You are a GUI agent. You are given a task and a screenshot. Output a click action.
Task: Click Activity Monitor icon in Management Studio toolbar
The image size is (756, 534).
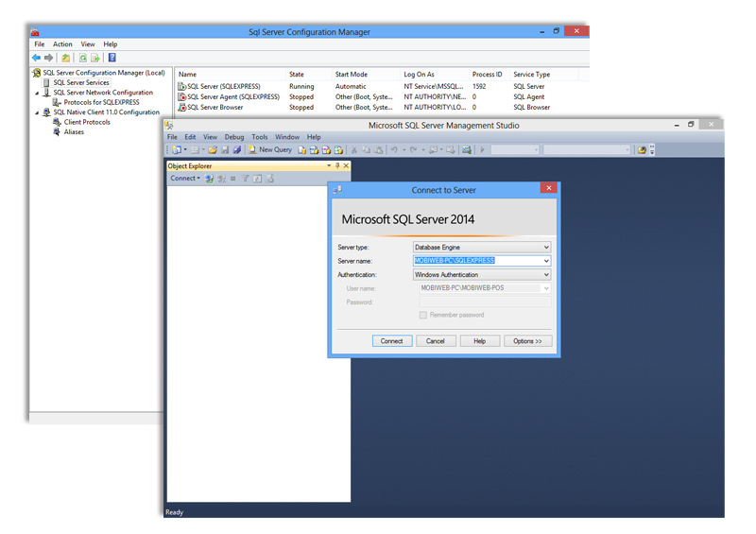click(466, 150)
